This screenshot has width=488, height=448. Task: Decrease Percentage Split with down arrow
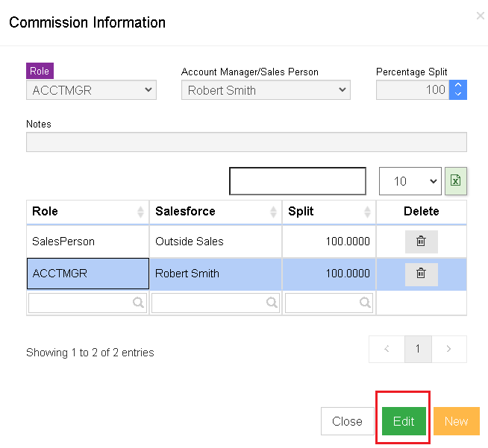pos(458,95)
